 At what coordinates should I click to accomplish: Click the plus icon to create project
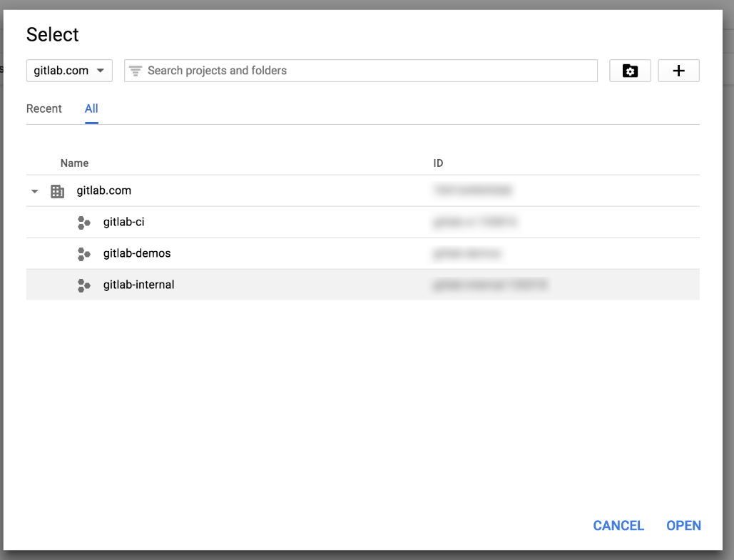[678, 71]
